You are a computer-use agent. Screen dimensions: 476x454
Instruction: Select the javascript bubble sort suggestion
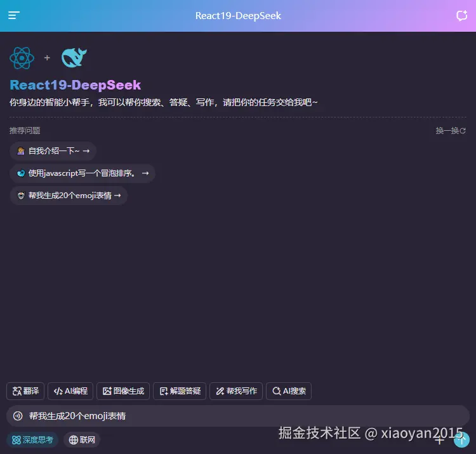tap(83, 173)
